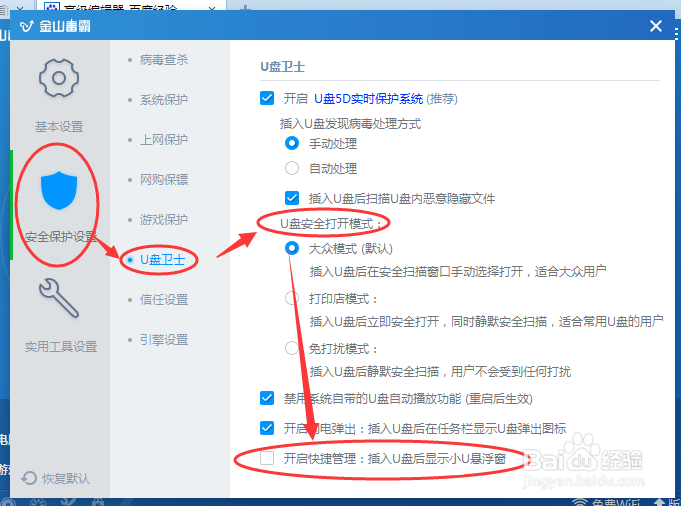Open 引擎设置 settings page
Screen dimensions: 681x506
pos(164,340)
